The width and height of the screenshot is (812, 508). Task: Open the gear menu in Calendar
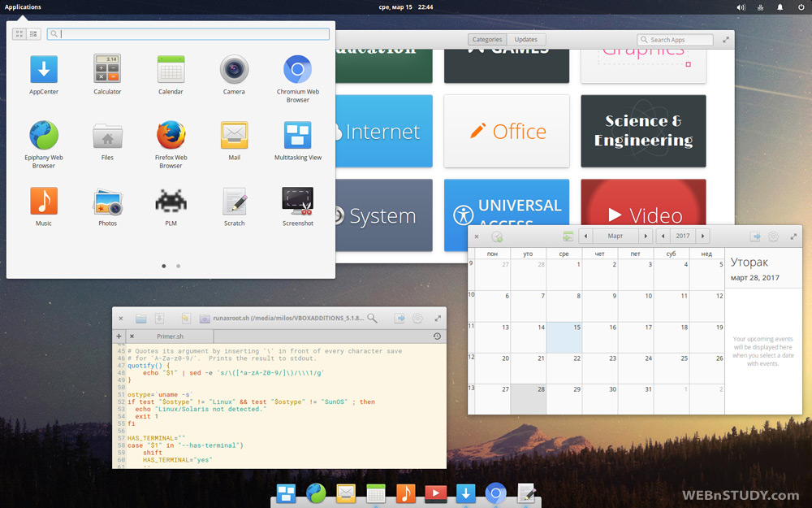(773, 237)
